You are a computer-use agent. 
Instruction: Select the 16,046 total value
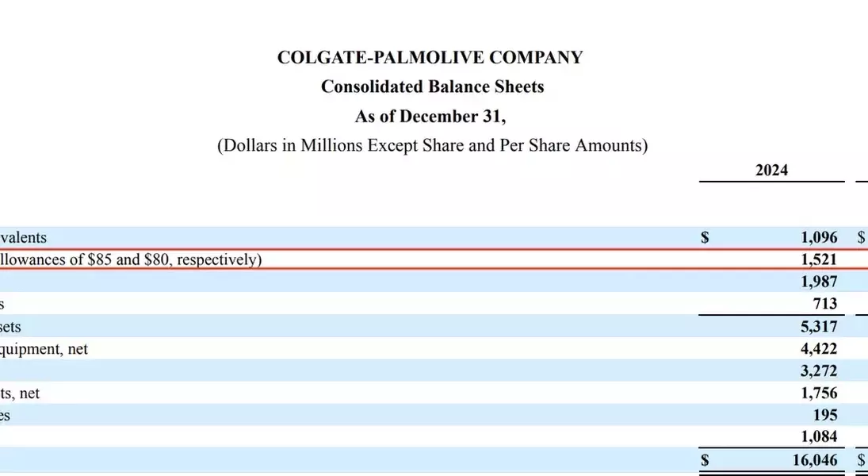pyautogui.click(x=816, y=461)
